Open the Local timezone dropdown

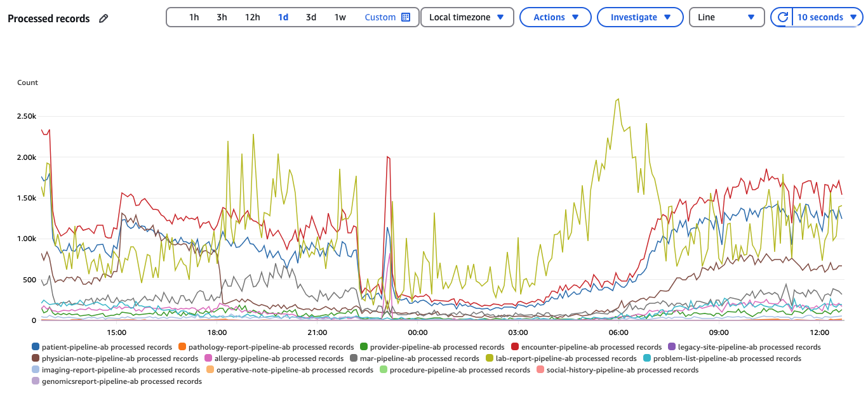click(467, 17)
